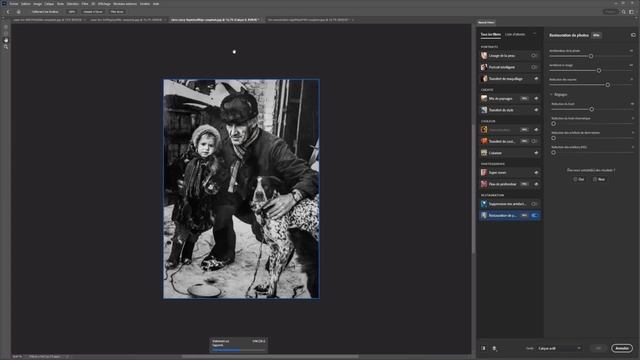
Task: Download the Coloriser filter
Action: (536, 153)
